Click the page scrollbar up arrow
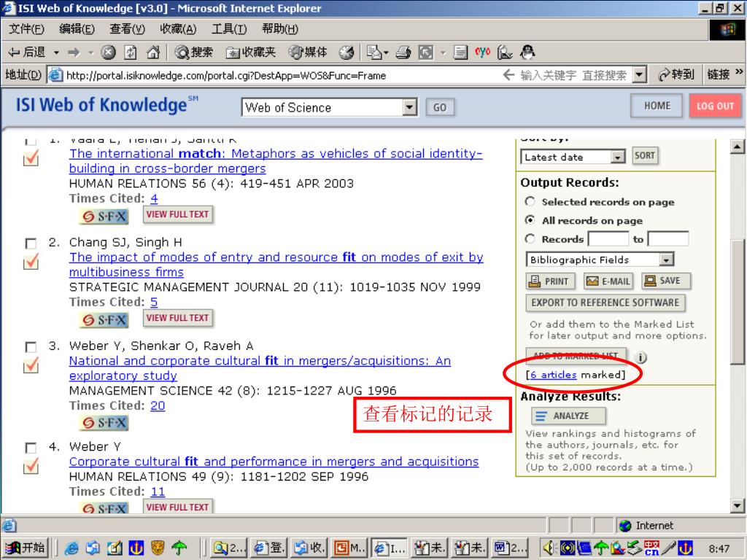The image size is (747, 560). [x=737, y=147]
